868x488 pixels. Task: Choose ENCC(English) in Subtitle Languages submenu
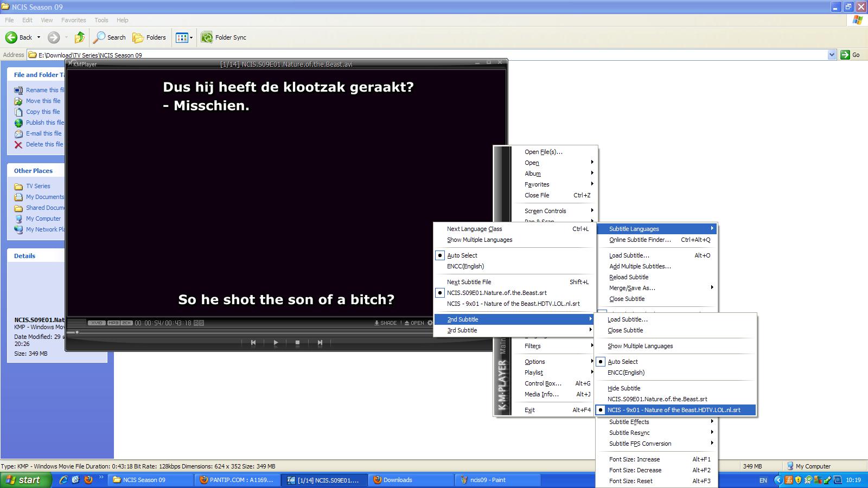(x=514, y=266)
